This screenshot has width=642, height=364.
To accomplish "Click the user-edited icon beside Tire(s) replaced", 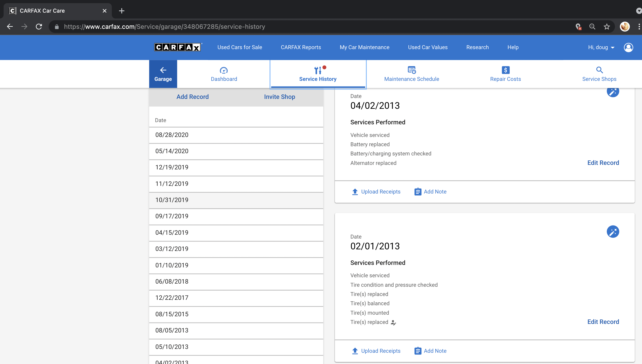I will coord(393,323).
